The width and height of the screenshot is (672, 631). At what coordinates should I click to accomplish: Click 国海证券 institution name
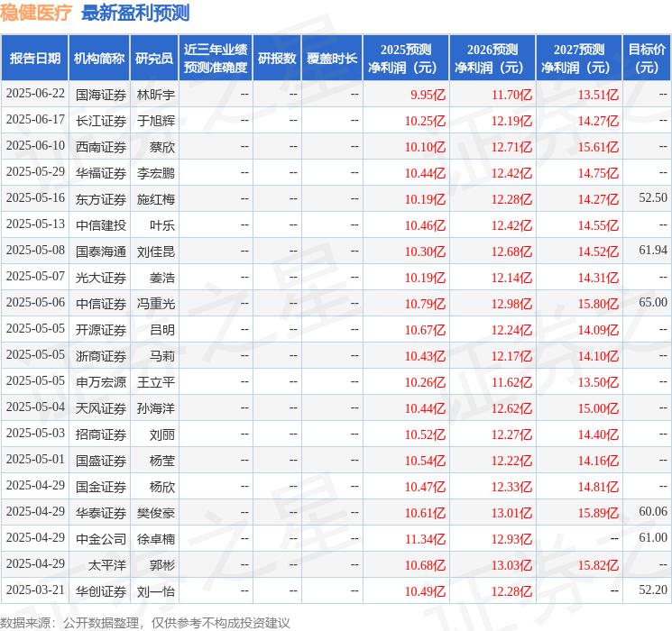click(101, 95)
